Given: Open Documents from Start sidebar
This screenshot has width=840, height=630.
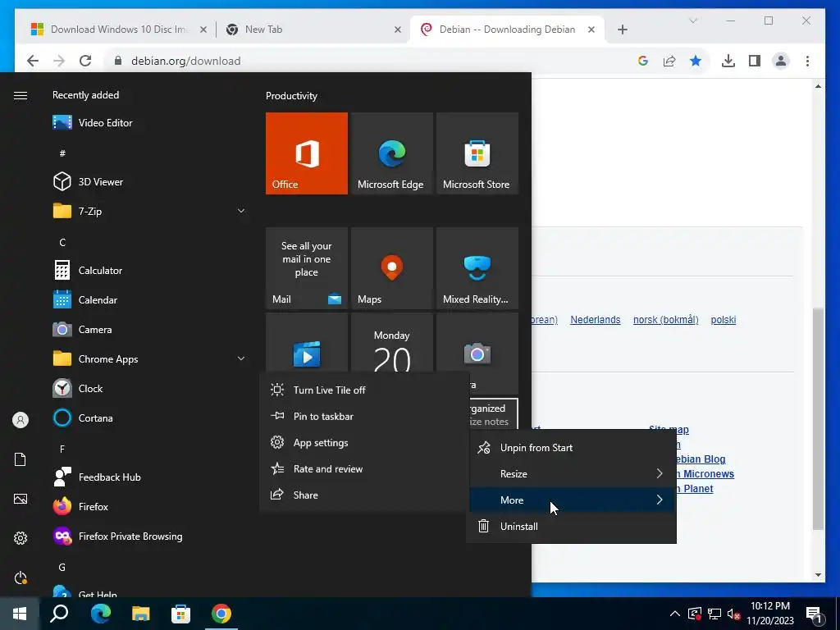Looking at the screenshot, I should click(x=21, y=459).
